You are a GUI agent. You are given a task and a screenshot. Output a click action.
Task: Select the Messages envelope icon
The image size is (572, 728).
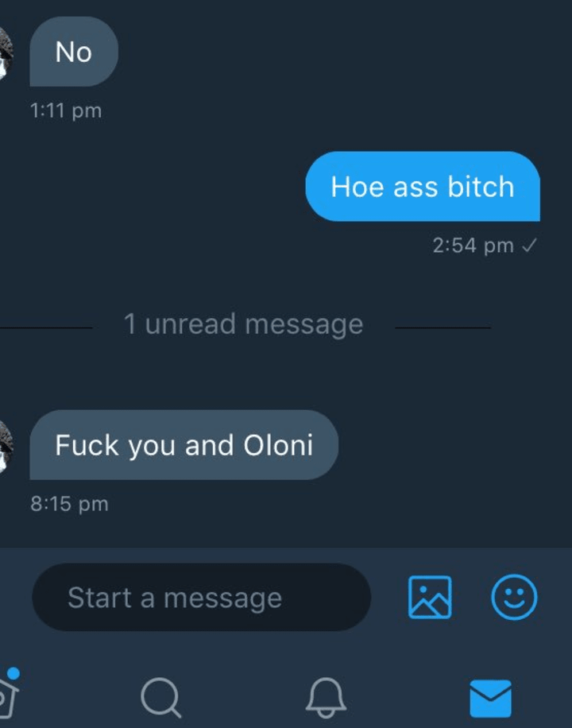tap(491, 699)
